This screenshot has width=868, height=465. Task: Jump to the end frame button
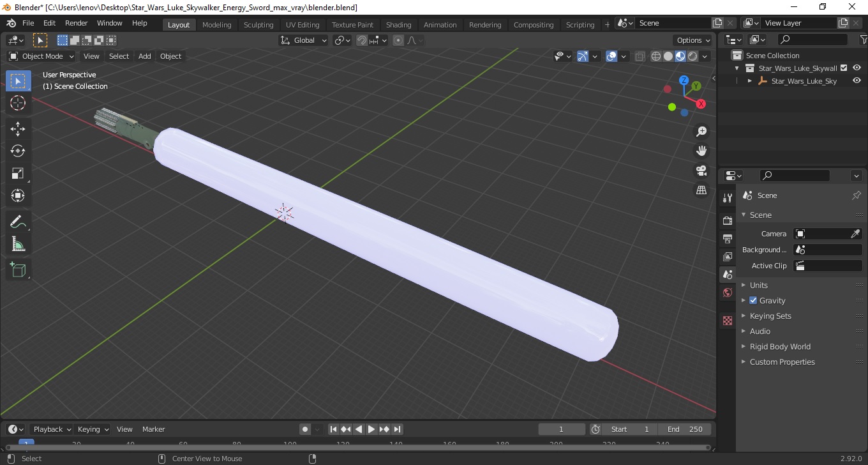point(397,429)
